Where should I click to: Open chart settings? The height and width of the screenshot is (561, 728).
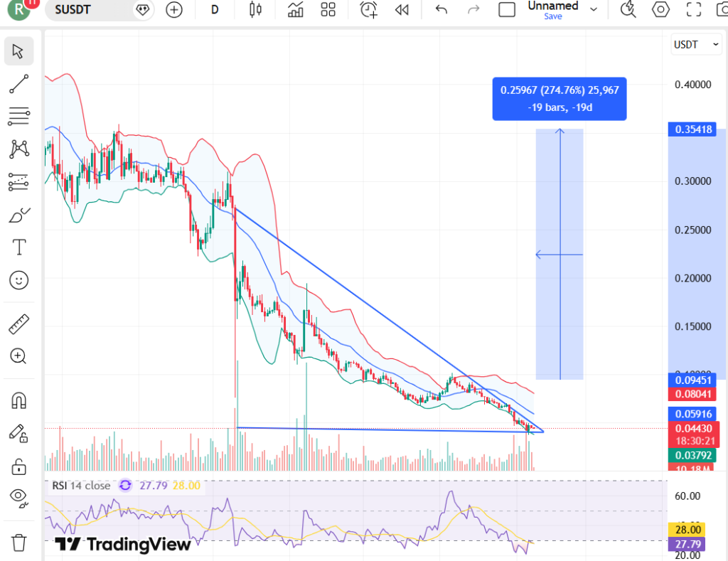click(x=660, y=10)
